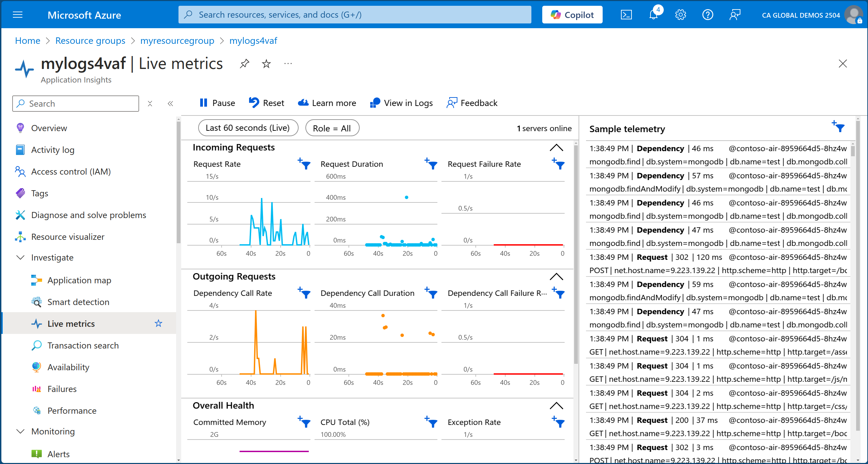The height and width of the screenshot is (464, 868).
Task: Open the top bar feedback icon
Action: pos(735,15)
